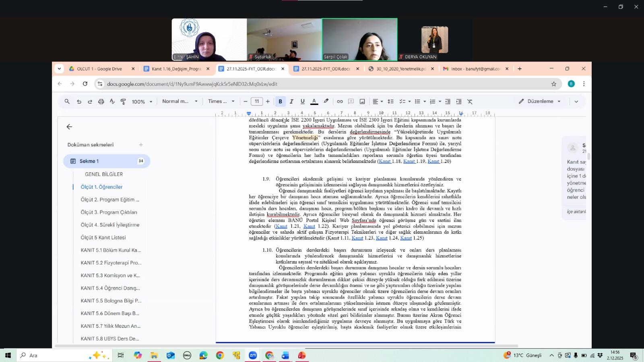Click the insert image icon

coord(362,102)
